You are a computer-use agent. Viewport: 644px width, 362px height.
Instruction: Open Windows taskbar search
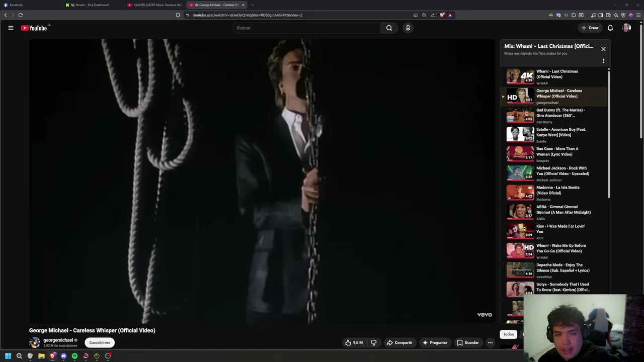[19, 356]
